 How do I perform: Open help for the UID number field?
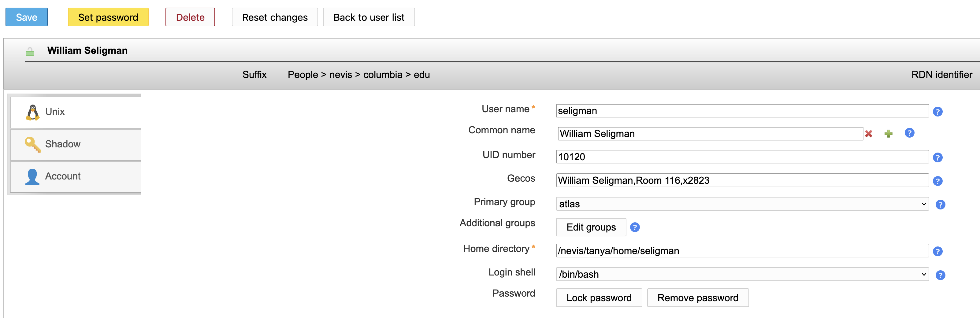click(x=937, y=157)
